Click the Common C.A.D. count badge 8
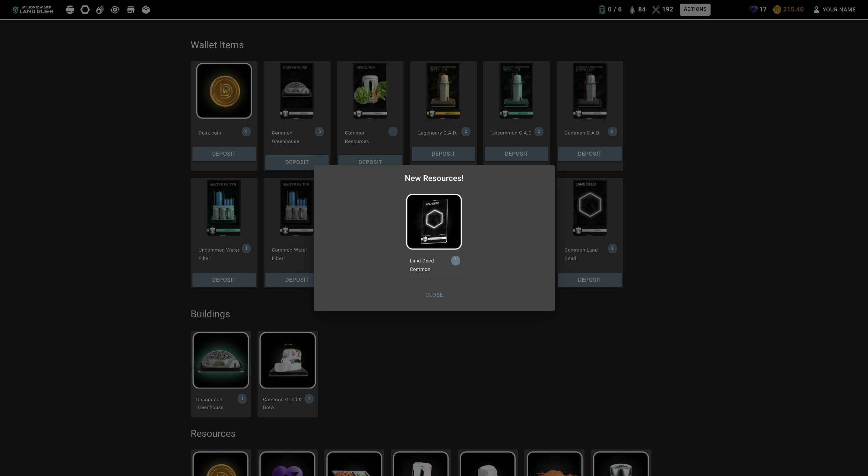 pos(612,132)
